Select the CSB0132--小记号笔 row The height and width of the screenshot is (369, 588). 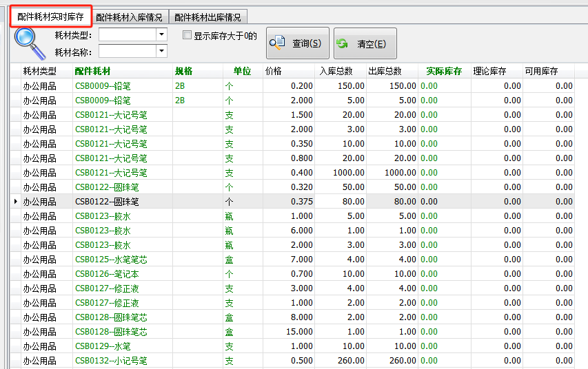point(292,361)
